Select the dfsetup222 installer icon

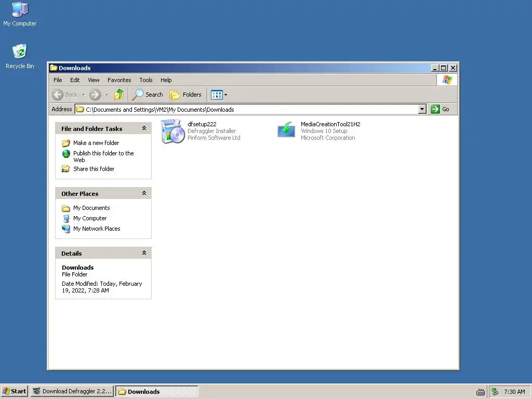(x=172, y=131)
